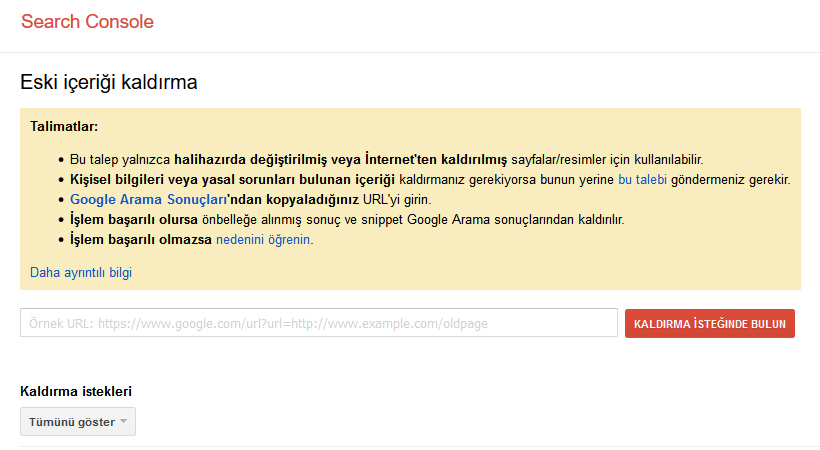
Task: Click the "Talimatlar:" label
Action: coord(64,127)
